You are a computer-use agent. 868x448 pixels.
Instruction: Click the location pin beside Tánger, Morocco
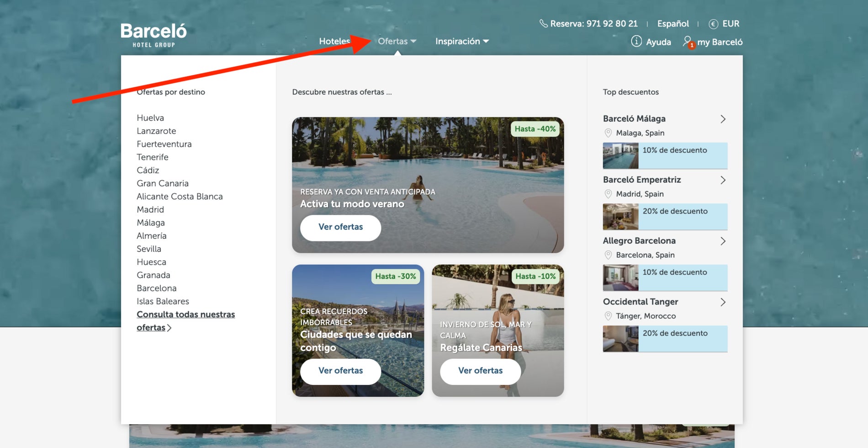tap(609, 315)
